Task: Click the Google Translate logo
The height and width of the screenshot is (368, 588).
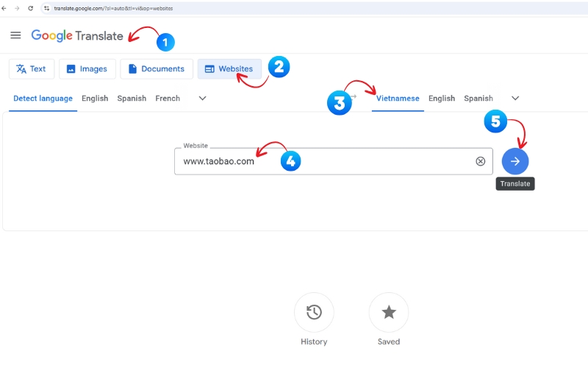Action: point(77,35)
